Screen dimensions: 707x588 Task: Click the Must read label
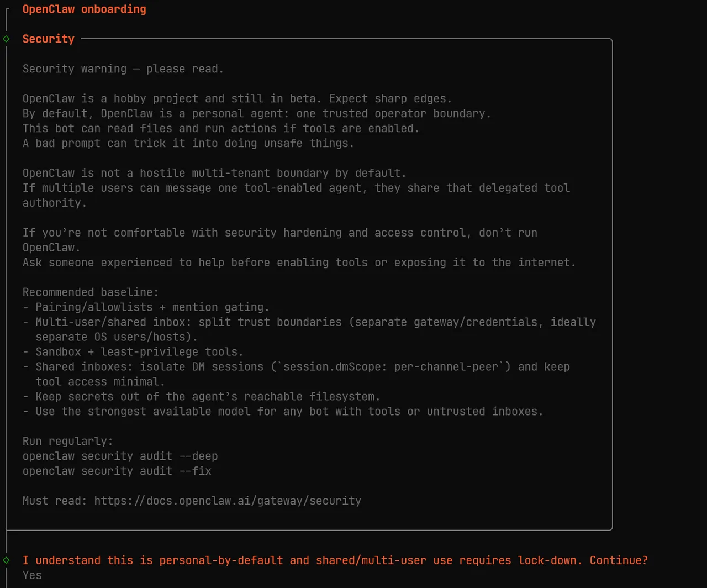click(52, 501)
